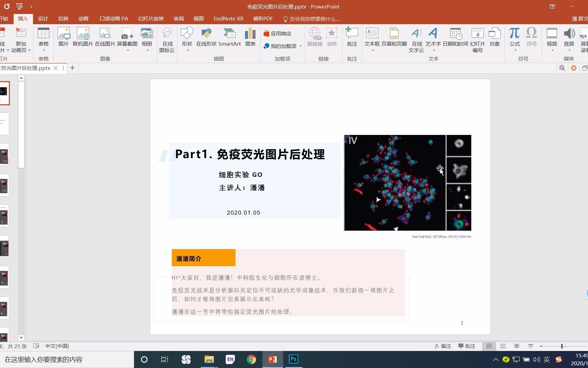Open Chrome from the taskbar

coord(251,359)
